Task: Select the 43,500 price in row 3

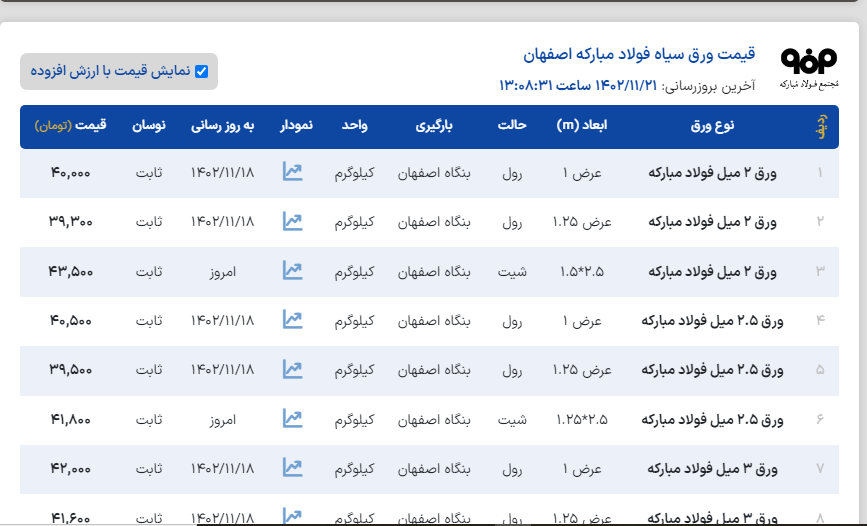Action: point(70,271)
